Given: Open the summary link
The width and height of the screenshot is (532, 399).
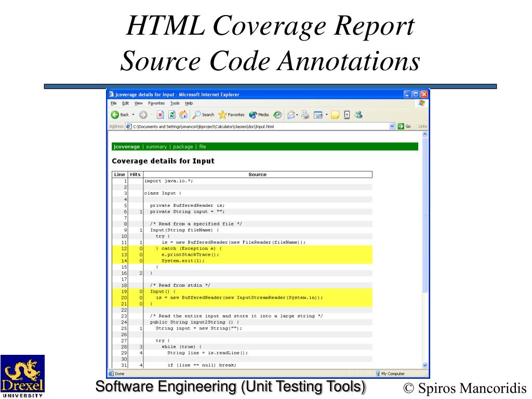Looking at the screenshot, I should (156, 147).
